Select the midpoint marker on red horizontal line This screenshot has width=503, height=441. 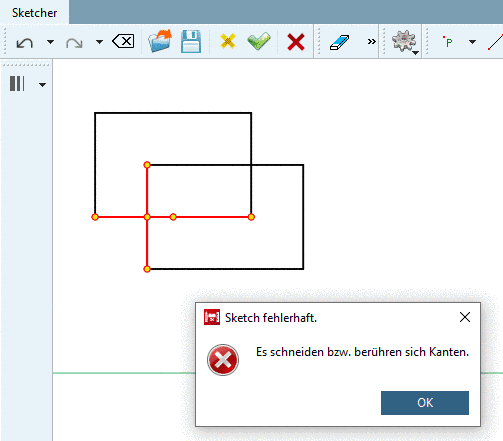[x=173, y=217]
